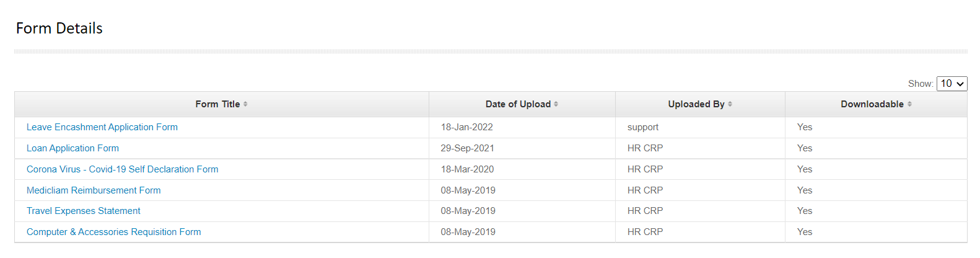Open Loan Application Form link
The image size is (980, 258).
[x=72, y=148]
